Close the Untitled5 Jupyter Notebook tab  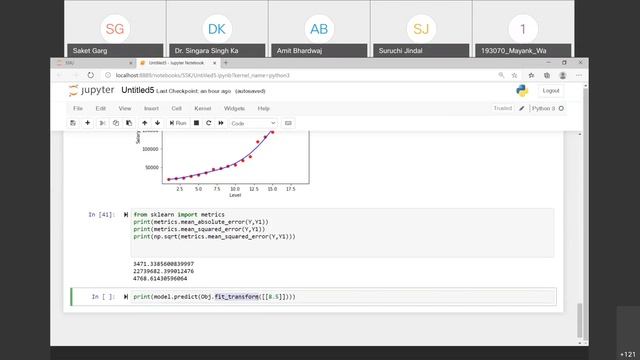pos(214,63)
